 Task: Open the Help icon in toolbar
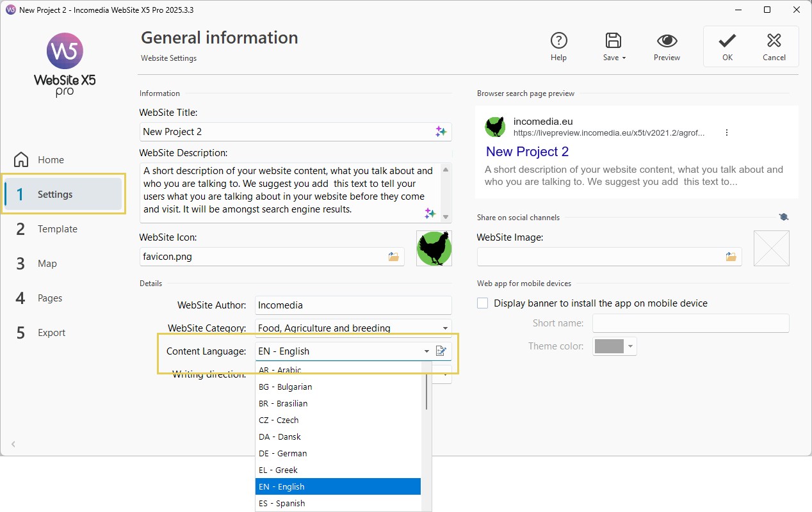point(558,41)
